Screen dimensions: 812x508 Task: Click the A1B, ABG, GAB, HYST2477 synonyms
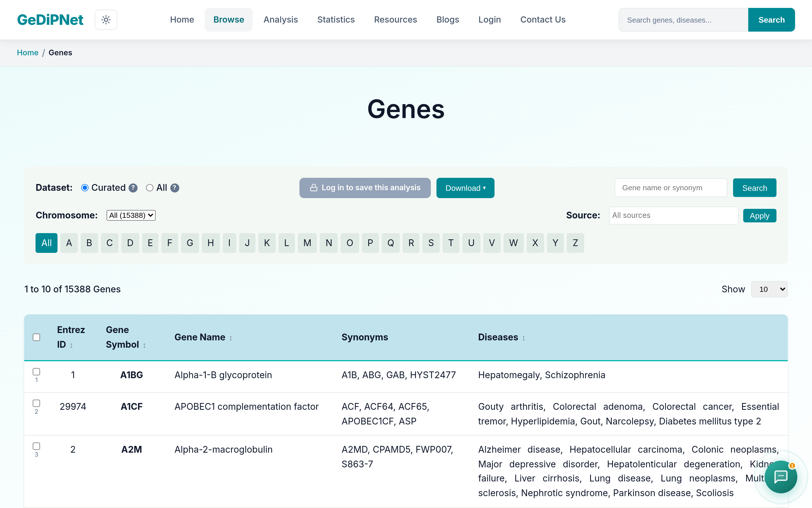pos(399,375)
